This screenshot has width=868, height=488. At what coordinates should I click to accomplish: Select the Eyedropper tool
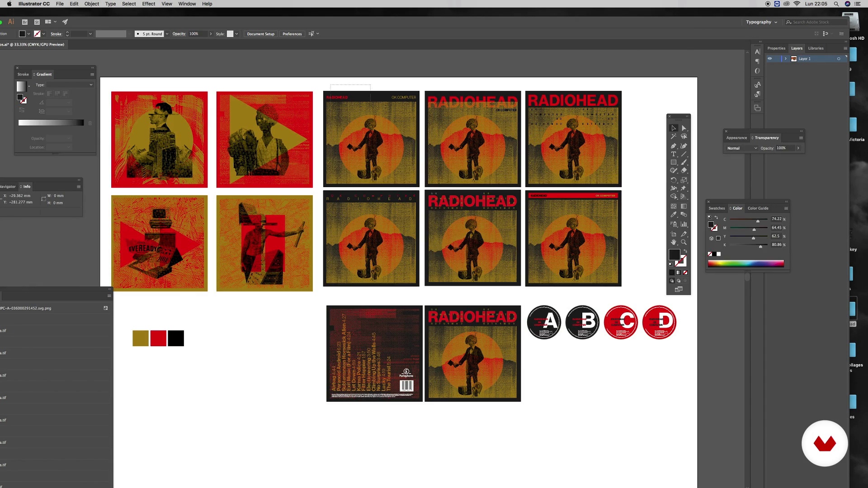[x=673, y=215]
